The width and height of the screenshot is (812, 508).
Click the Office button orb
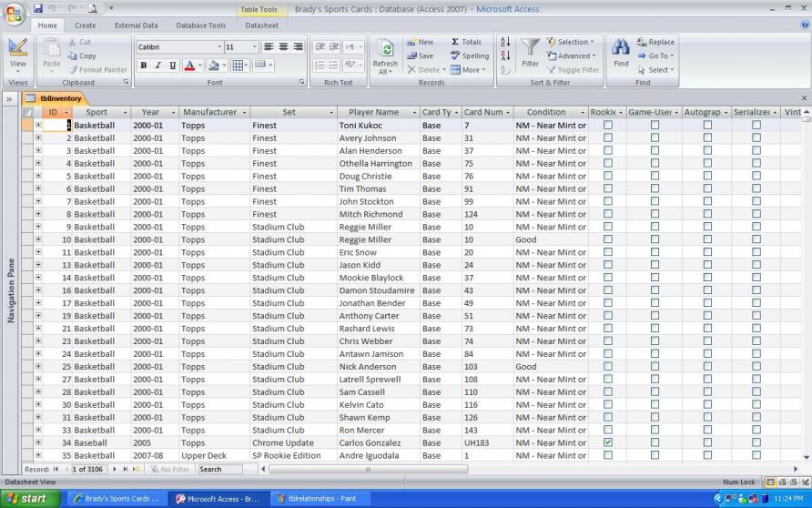click(x=15, y=14)
